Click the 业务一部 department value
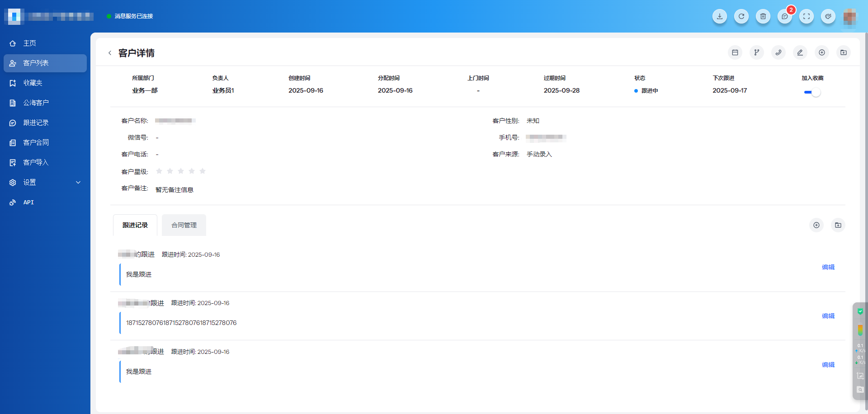868x414 pixels. coord(145,90)
